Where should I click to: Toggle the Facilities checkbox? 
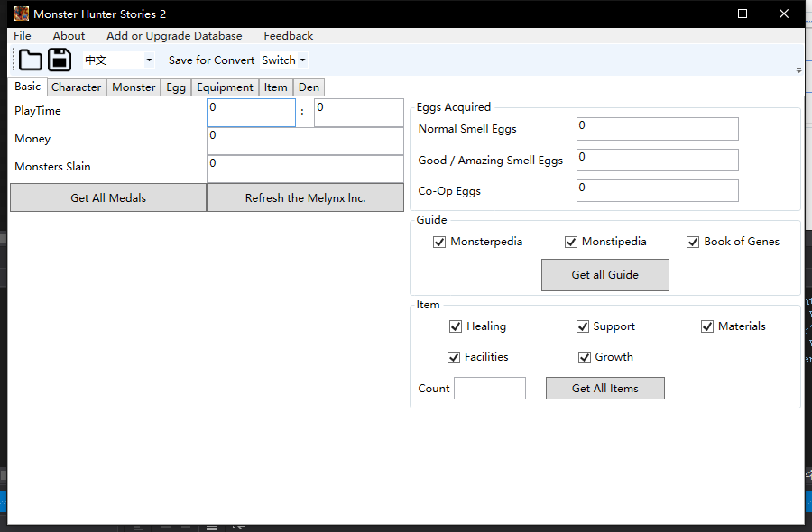[x=454, y=357]
